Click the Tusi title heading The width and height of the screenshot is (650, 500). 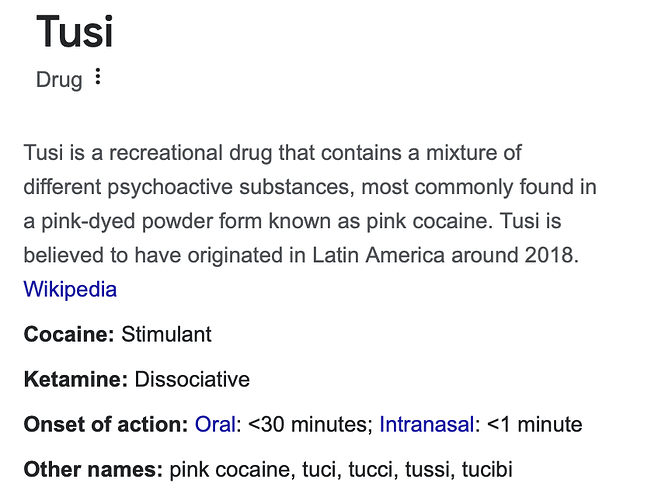point(75,32)
